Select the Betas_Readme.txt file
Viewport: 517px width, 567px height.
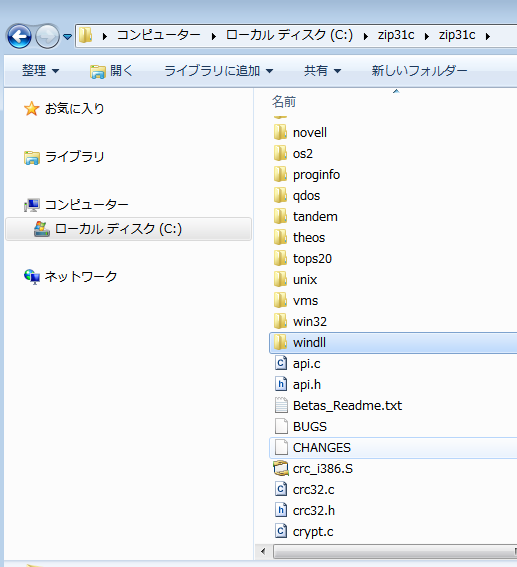tap(347, 405)
